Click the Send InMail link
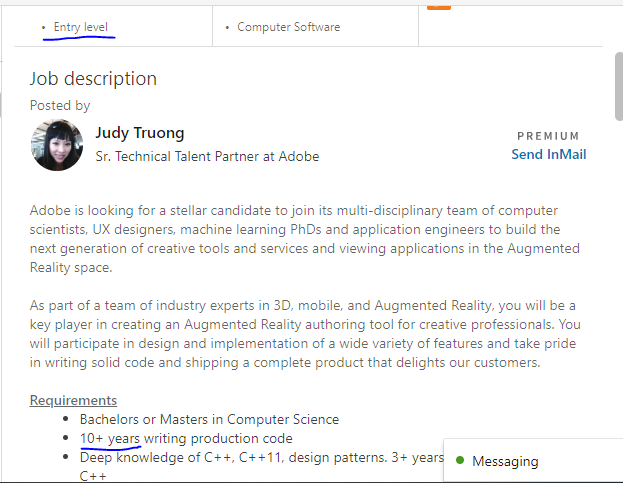The width and height of the screenshot is (623, 483). click(549, 154)
